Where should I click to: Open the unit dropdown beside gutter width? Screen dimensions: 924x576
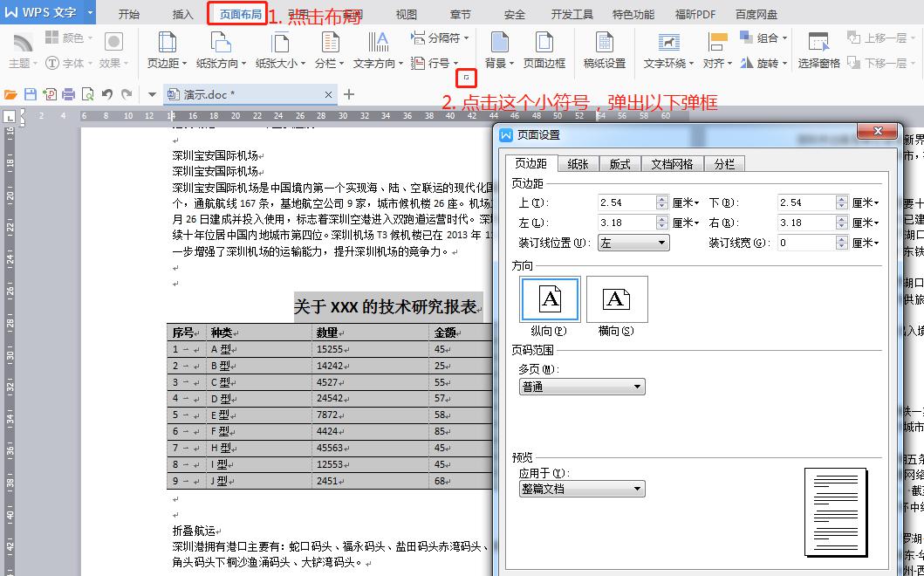click(x=866, y=243)
